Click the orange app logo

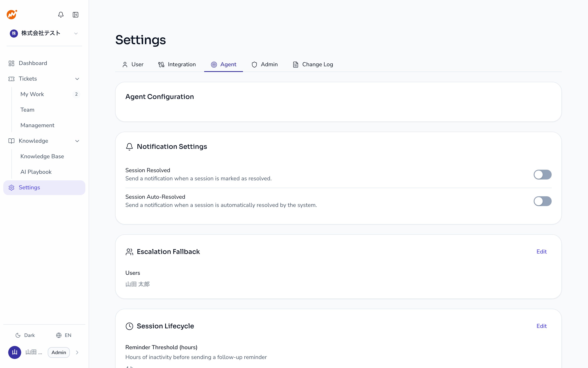pyautogui.click(x=12, y=15)
